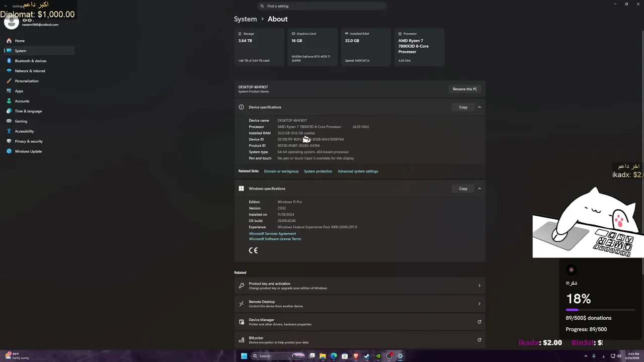Open Brave browser from taskbar

click(356, 356)
